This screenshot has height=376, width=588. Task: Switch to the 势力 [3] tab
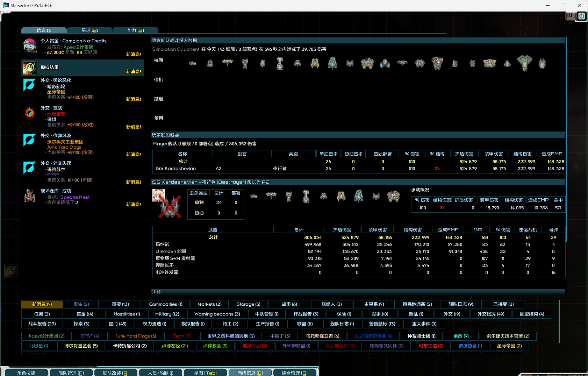coord(135,30)
